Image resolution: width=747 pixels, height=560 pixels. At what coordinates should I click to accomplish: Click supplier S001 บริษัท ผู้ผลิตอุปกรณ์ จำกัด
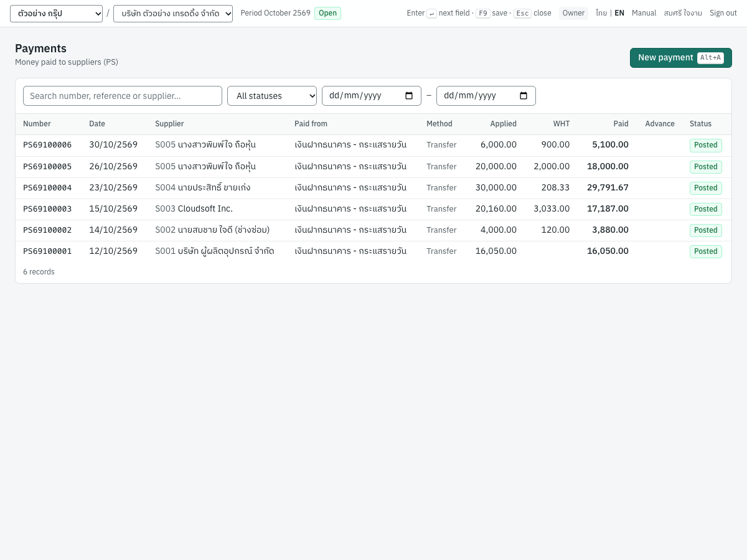[215, 251]
